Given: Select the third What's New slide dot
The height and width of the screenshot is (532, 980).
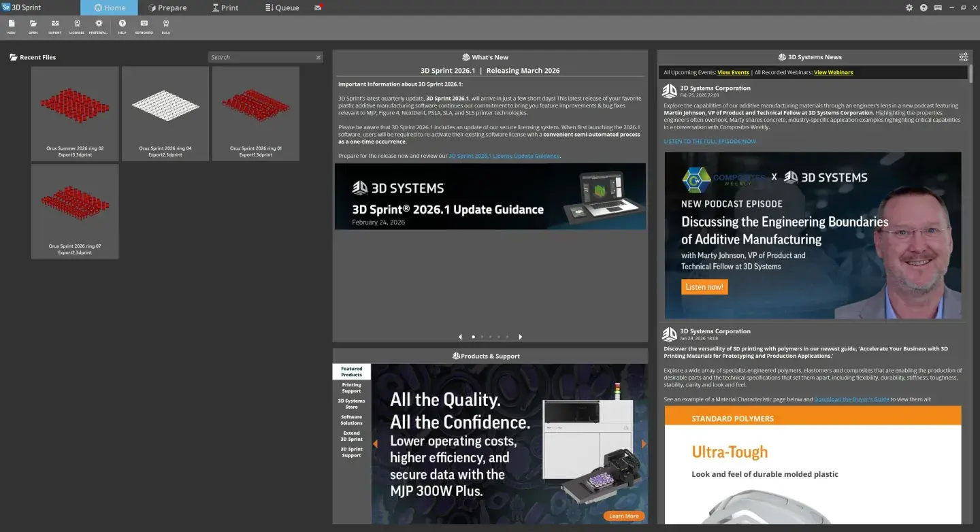Looking at the screenshot, I should tap(490, 337).
